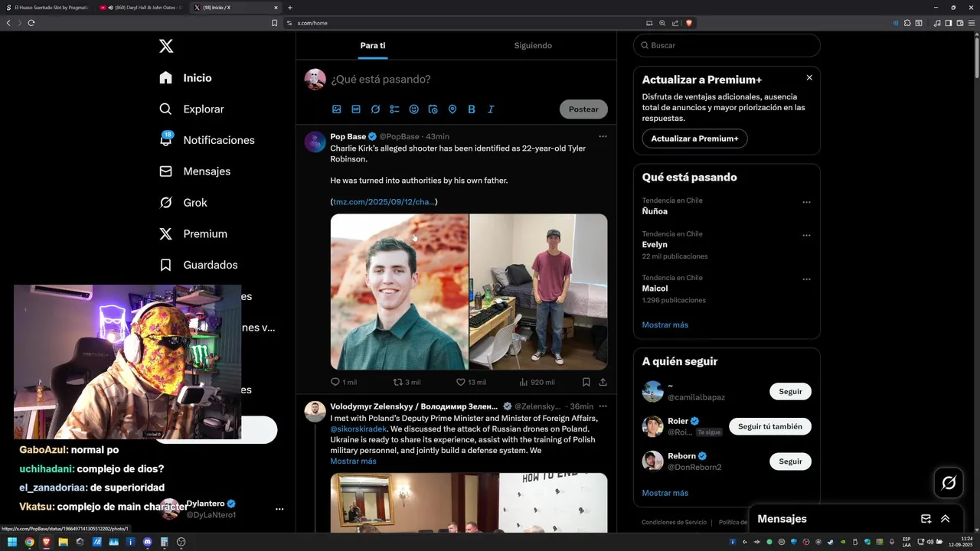Add a poll in the composer
Image resolution: width=980 pixels, height=551 pixels.
394,109
